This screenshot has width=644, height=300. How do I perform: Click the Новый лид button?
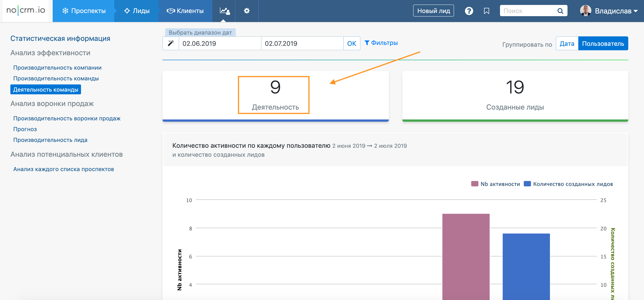pos(433,11)
